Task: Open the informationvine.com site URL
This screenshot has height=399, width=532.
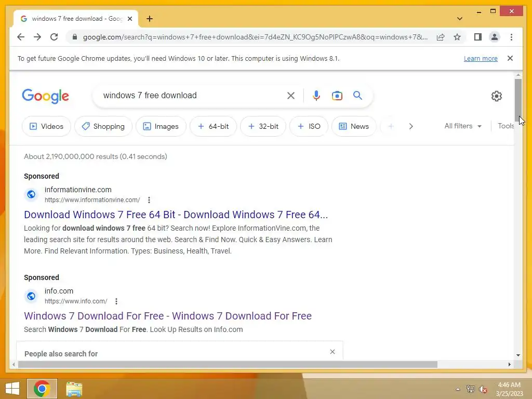Action: click(92, 200)
